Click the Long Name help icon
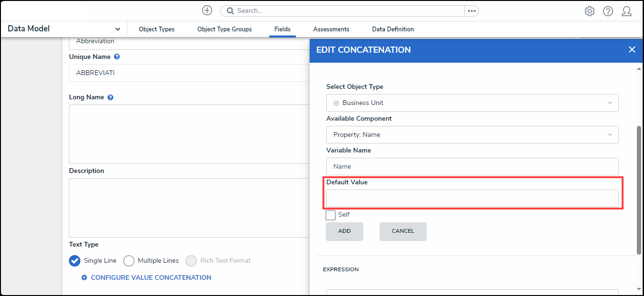The height and width of the screenshot is (296, 644). click(x=110, y=97)
